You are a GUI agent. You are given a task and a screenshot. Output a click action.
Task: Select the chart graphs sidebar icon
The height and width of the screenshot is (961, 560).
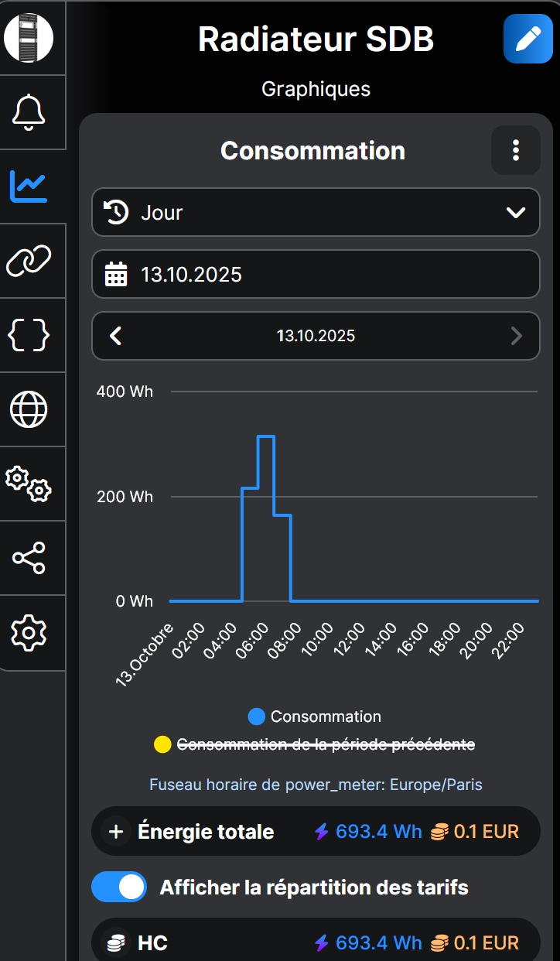[x=29, y=186]
